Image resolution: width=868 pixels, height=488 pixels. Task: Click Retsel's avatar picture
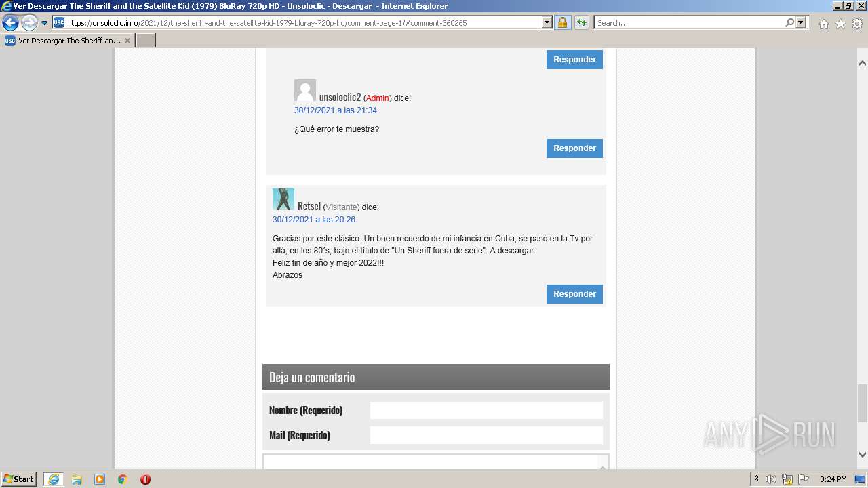click(283, 199)
